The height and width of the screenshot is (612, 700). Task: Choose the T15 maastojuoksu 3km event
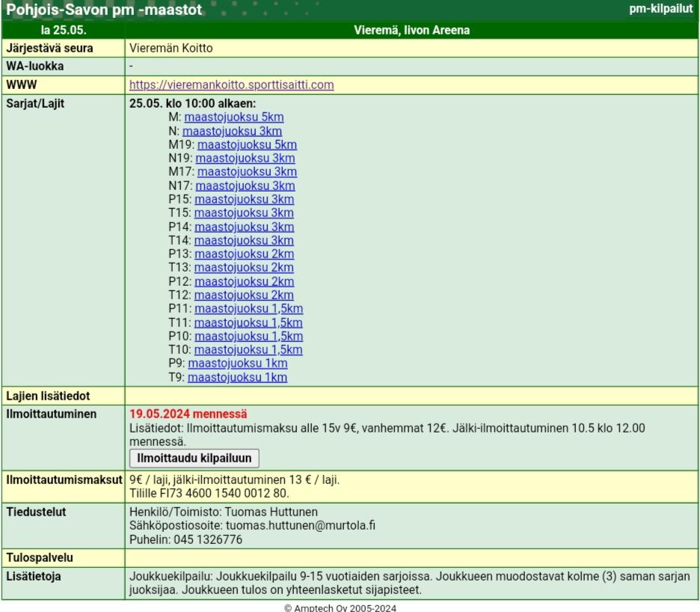pyautogui.click(x=244, y=213)
